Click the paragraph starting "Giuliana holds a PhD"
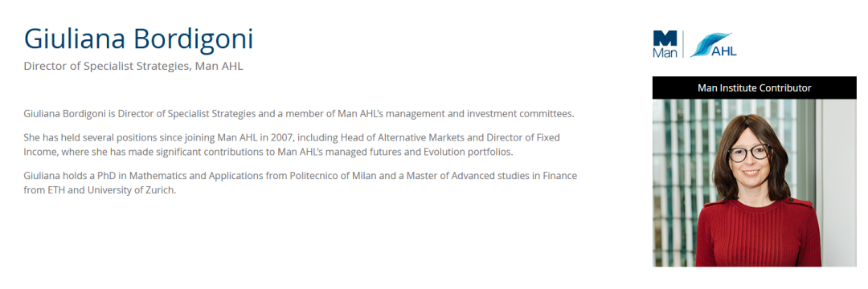 pos(300,183)
